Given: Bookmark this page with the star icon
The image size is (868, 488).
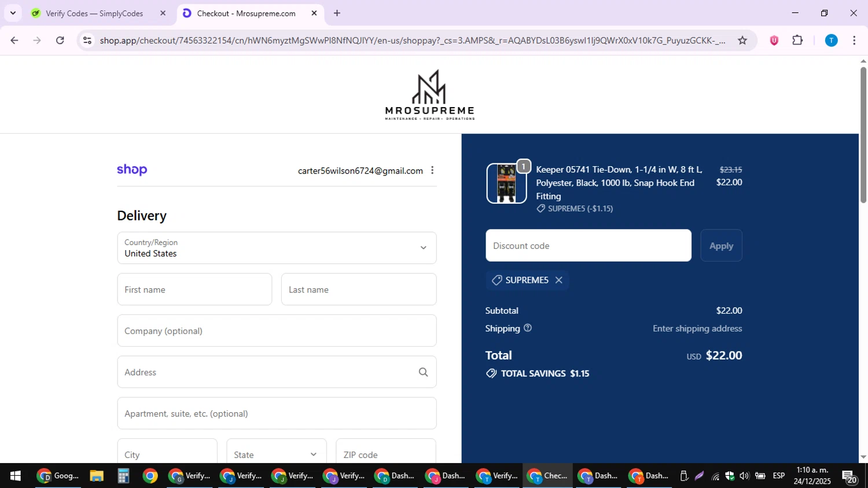Looking at the screenshot, I should [x=742, y=41].
